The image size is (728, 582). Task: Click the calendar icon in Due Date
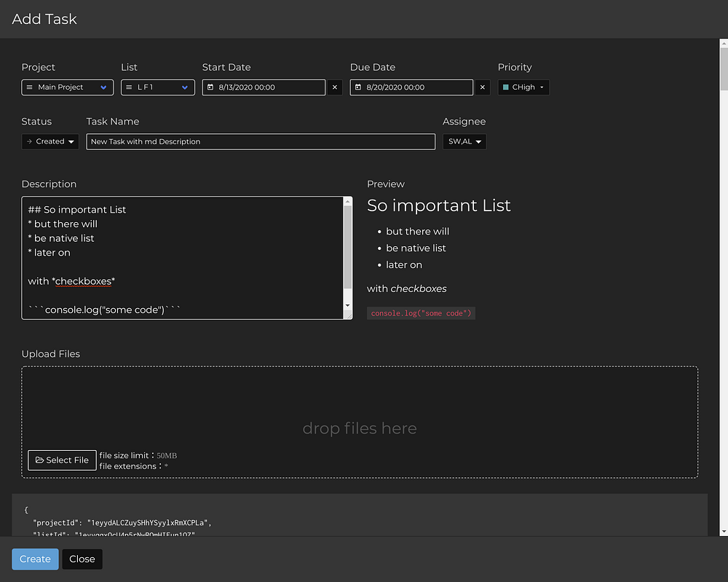[358, 87]
